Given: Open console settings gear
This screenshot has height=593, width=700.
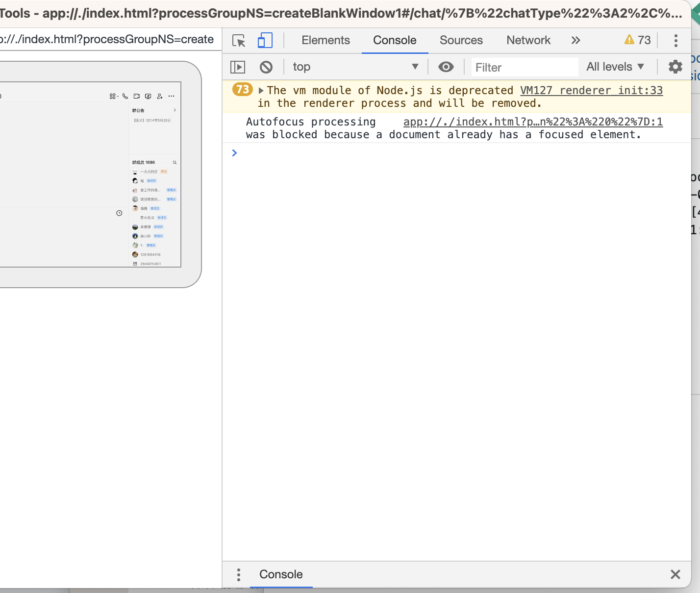Looking at the screenshot, I should pos(675,67).
